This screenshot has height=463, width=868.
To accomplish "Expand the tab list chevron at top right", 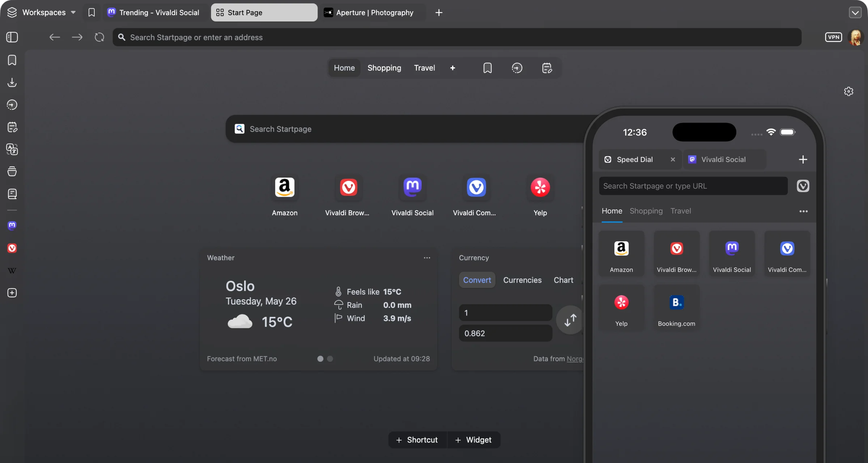I will pos(855,12).
